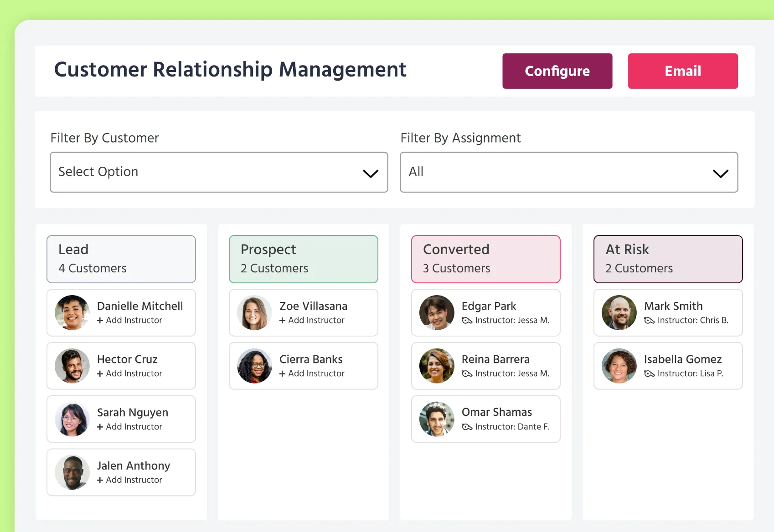The height and width of the screenshot is (532, 774).
Task: Click Edgar Park's avatar photo
Action: pyautogui.click(x=437, y=312)
